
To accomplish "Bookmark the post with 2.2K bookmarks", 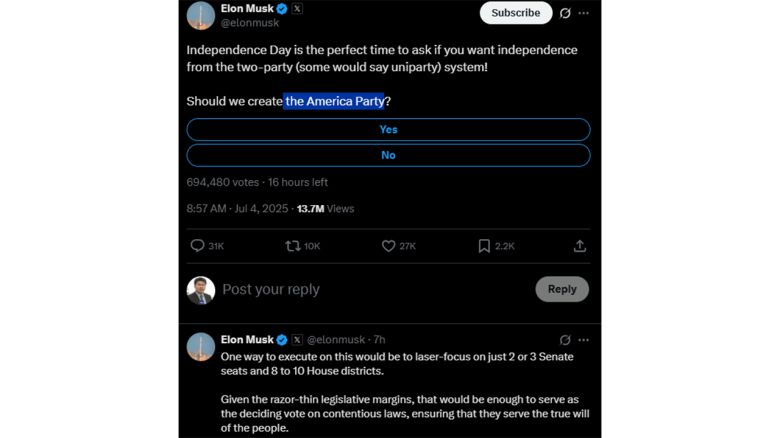I will pos(484,246).
